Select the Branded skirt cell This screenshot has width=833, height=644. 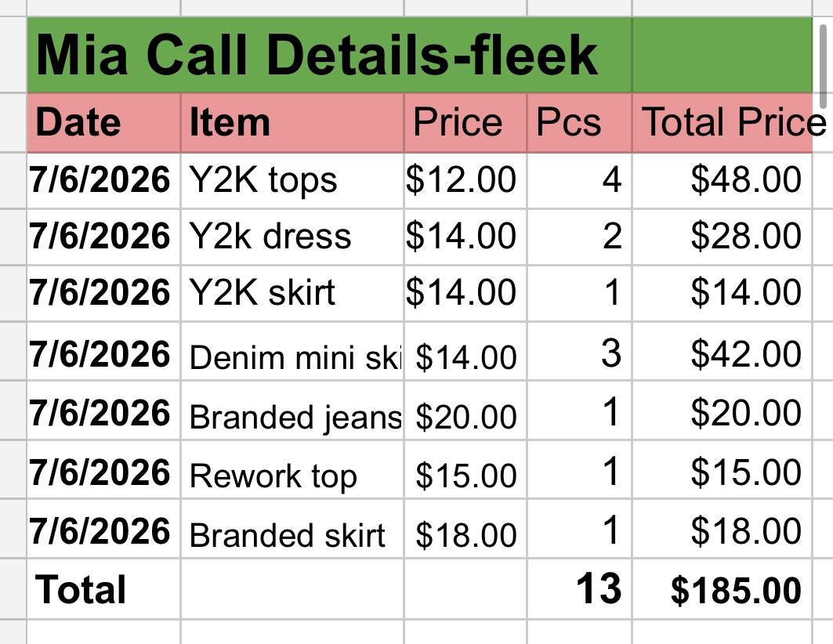pyautogui.click(x=292, y=528)
